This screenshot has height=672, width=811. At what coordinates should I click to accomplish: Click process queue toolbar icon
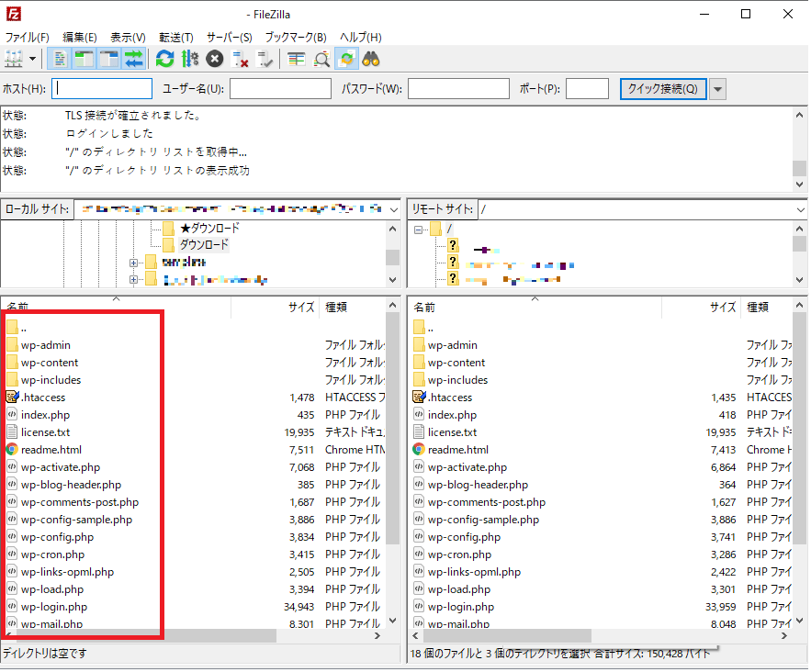(189, 59)
